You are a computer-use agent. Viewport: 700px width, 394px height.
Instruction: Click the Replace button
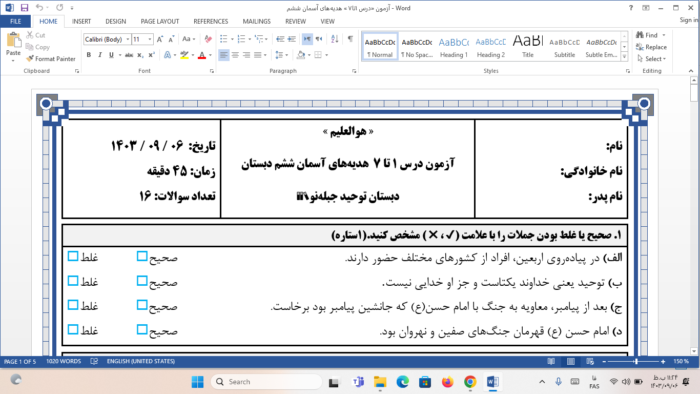tap(651, 47)
